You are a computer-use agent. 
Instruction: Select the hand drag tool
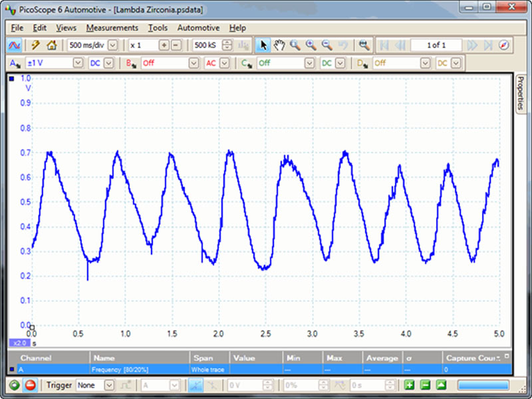tap(279, 45)
